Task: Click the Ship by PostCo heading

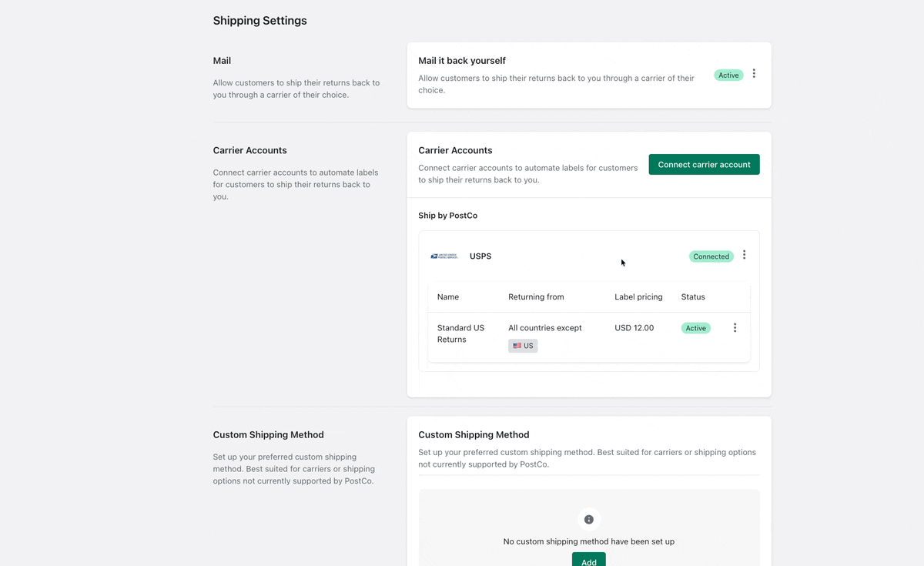Action: pos(447,216)
